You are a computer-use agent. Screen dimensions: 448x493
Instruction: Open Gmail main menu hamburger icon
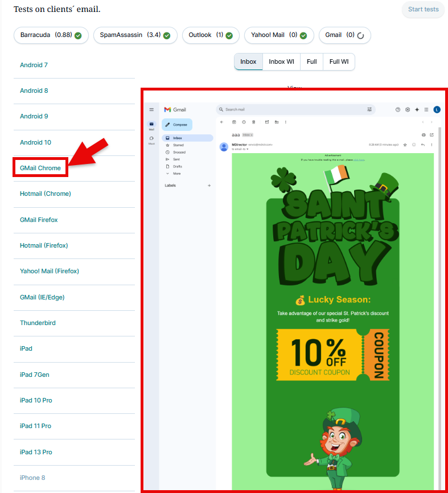[x=151, y=109]
